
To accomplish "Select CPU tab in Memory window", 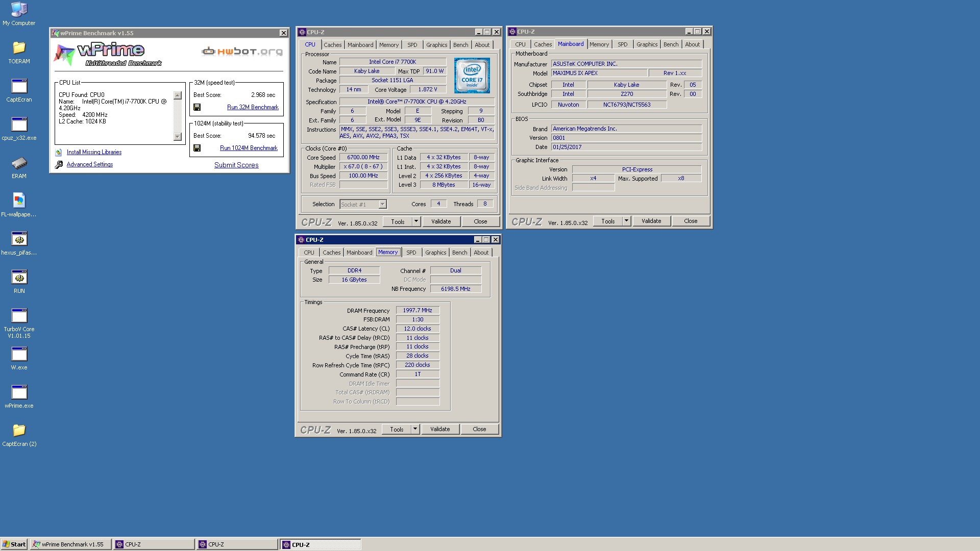I will tap(309, 253).
